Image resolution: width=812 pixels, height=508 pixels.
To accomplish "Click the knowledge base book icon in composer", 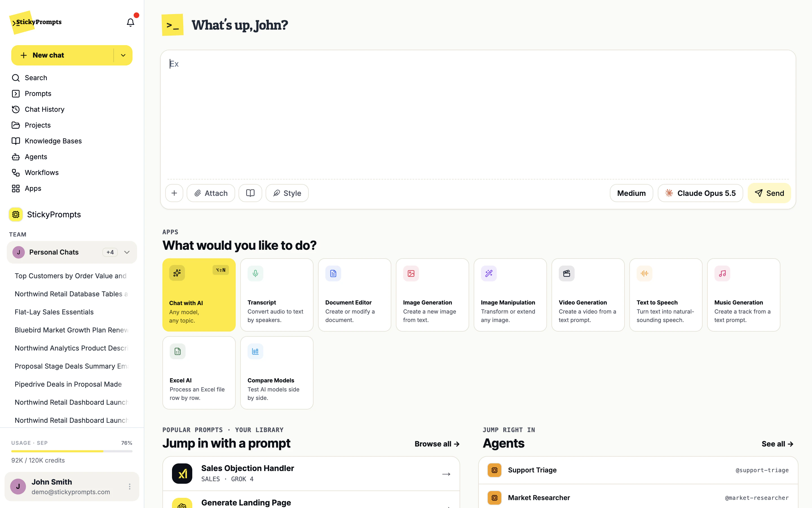I will tap(250, 193).
